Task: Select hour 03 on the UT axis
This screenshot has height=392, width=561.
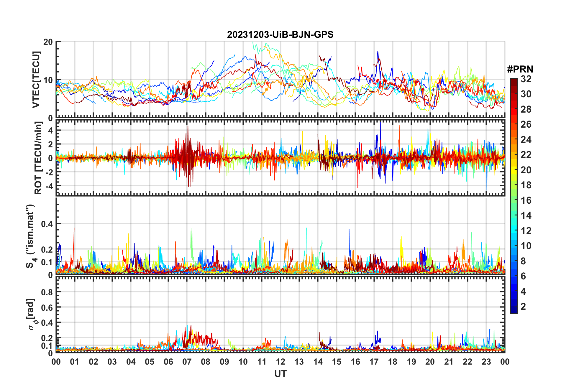Action: pyautogui.click(x=112, y=362)
